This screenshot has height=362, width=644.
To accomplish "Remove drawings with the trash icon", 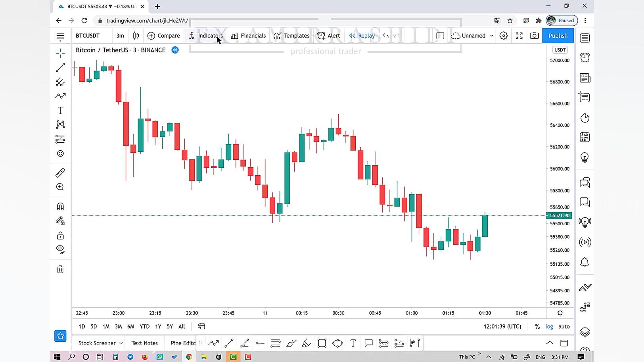I will tap(60, 270).
